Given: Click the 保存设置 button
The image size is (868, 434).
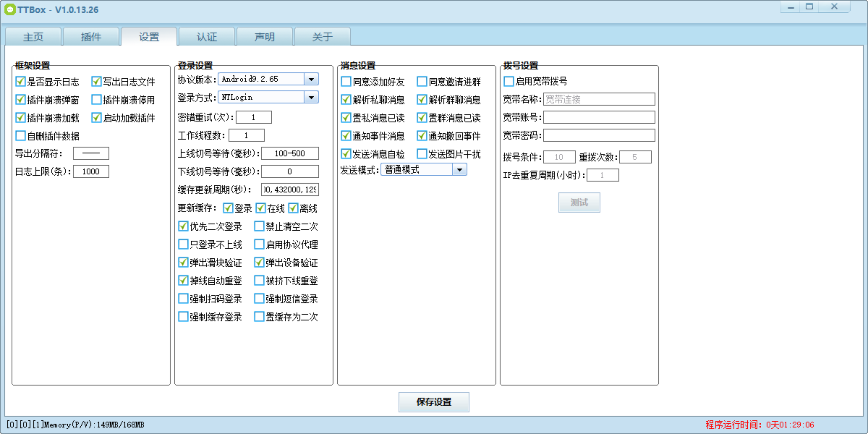Looking at the screenshot, I should coord(434,402).
